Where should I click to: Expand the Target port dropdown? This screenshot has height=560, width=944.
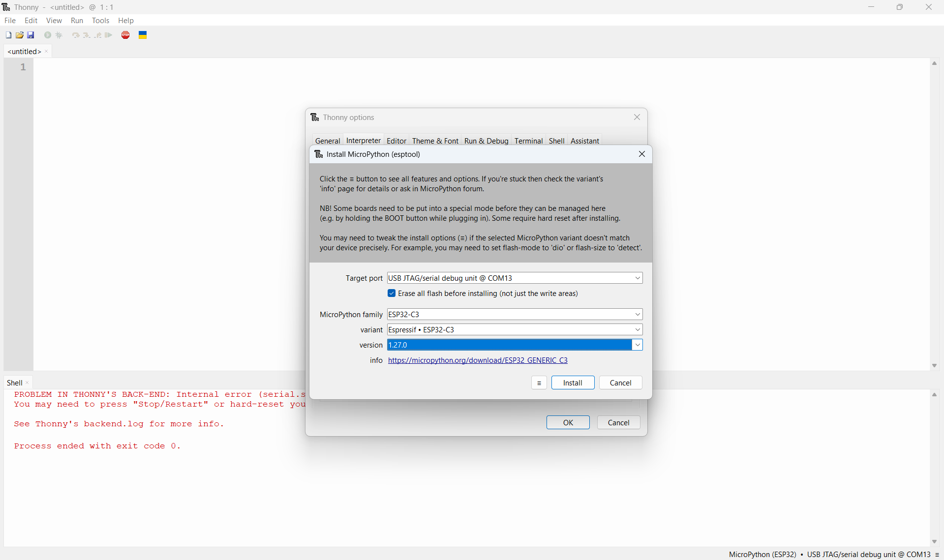[637, 278]
